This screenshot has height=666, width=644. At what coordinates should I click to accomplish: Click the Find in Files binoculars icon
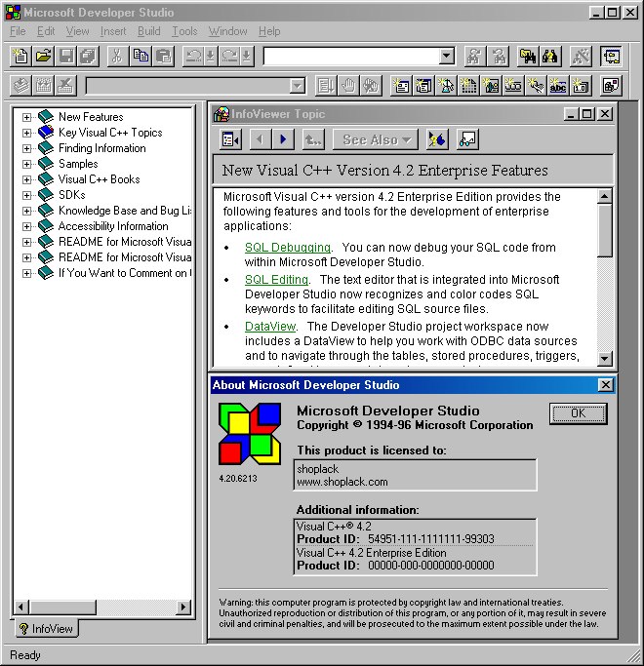point(528,56)
